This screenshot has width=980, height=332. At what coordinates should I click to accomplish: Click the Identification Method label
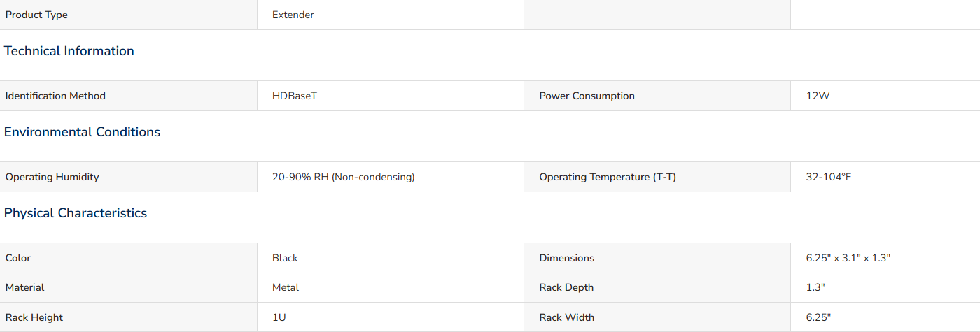(55, 96)
